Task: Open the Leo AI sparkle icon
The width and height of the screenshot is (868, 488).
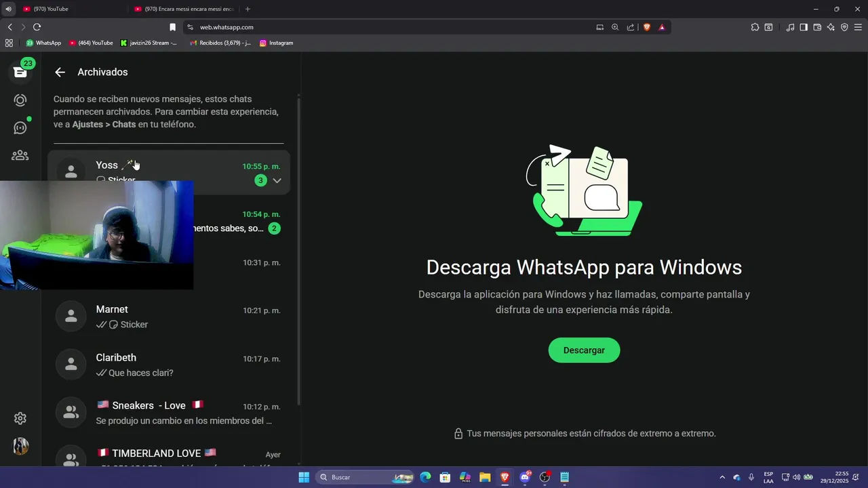Action: pos(831,27)
